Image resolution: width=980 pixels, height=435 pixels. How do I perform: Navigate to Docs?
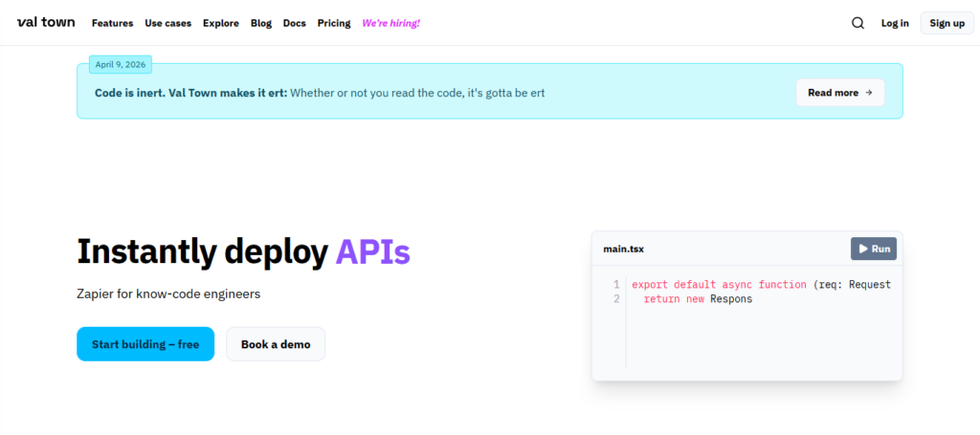coord(295,23)
